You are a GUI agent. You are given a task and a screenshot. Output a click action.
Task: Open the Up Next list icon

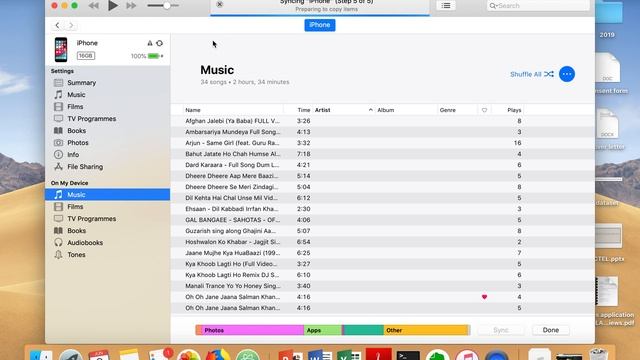(446, 5)
